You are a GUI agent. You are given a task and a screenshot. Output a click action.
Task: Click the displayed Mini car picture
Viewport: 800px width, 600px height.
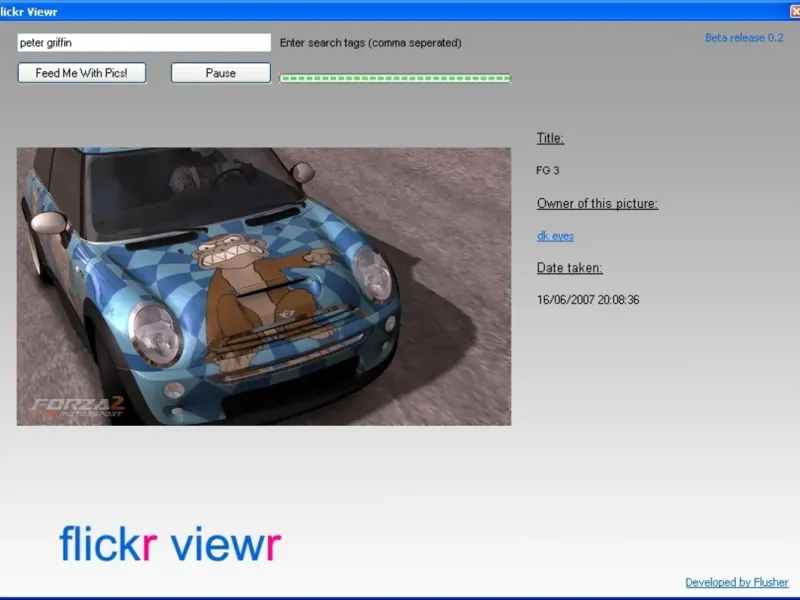click(264, 287)
